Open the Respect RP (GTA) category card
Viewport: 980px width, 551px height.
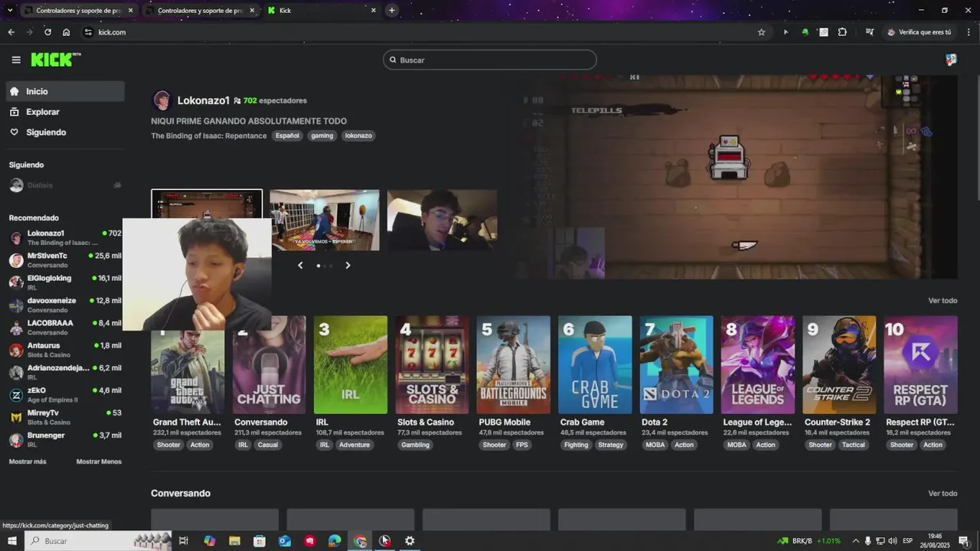point(921,364)
